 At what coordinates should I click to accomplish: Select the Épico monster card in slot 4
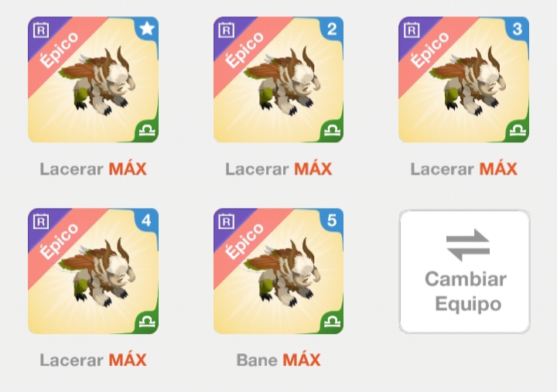(x=94, y=271)
